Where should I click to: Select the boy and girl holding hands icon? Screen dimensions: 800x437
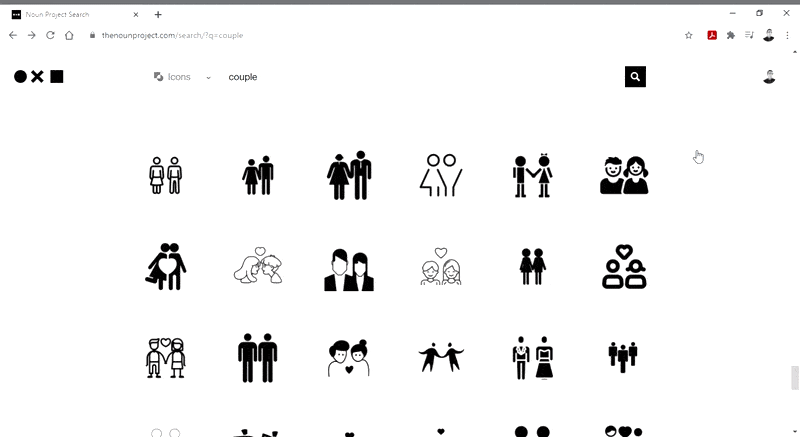(x=533, y=175)
